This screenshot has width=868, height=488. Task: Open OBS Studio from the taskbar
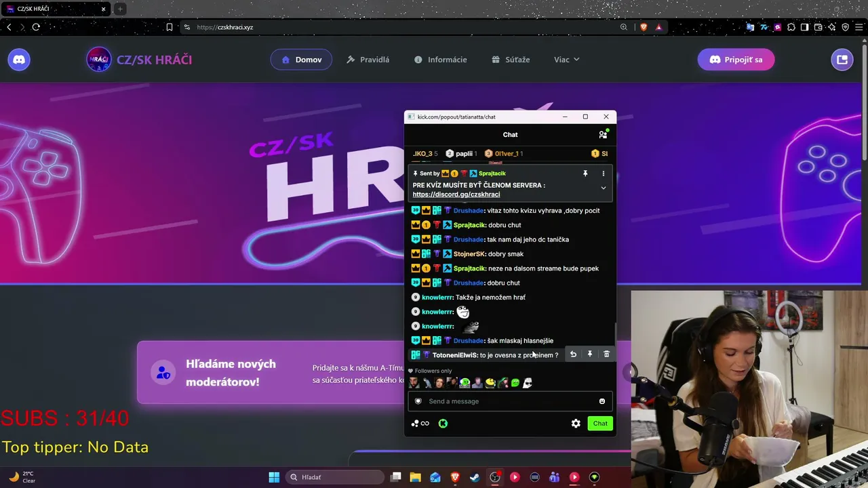(x=495, y=477)
